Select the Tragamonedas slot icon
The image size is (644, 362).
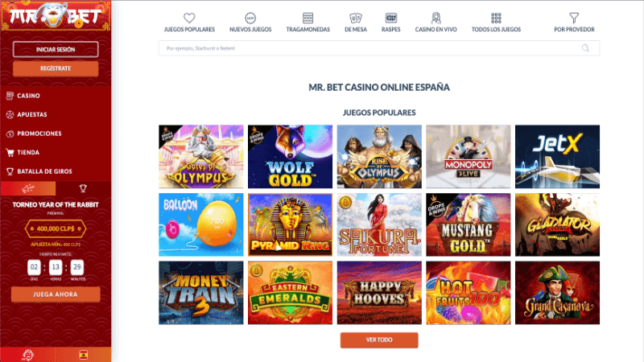308,18
